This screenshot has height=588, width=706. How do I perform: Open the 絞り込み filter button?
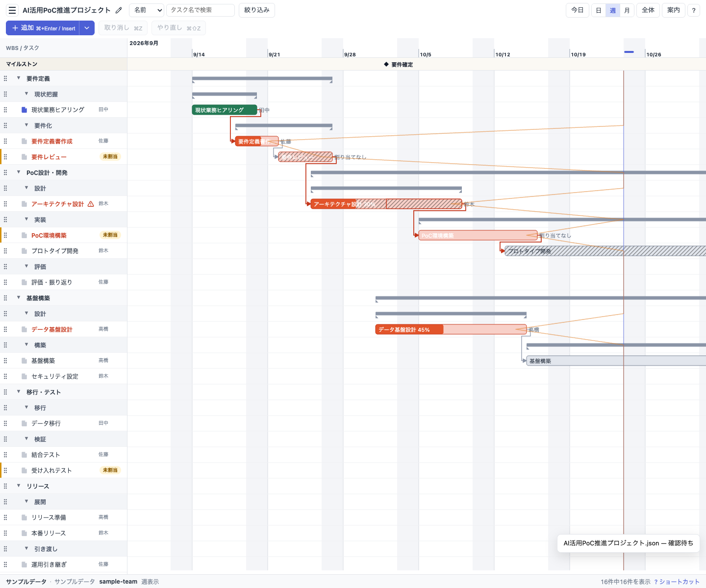point(257,10)
